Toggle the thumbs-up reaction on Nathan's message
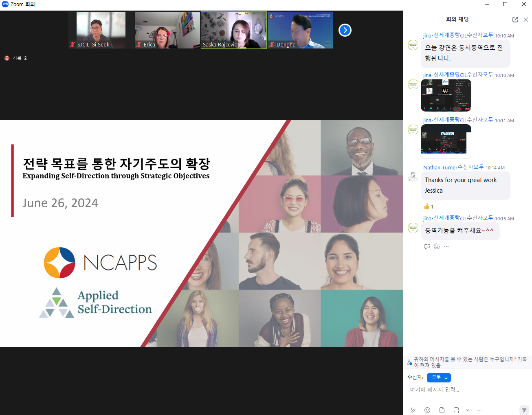Image resolution: width=532 pixels, height=415 pixels. (429, 206)
